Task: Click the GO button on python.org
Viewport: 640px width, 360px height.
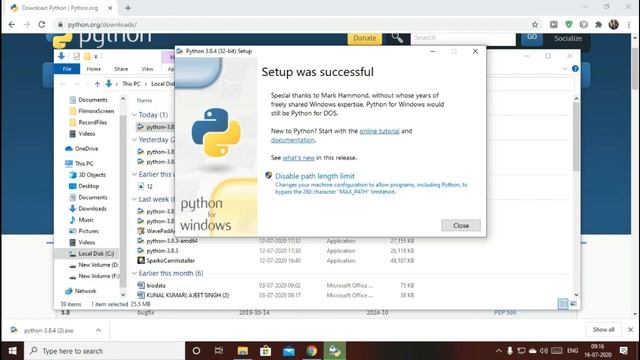Action: pyautogui.click(x=531, y=37)
